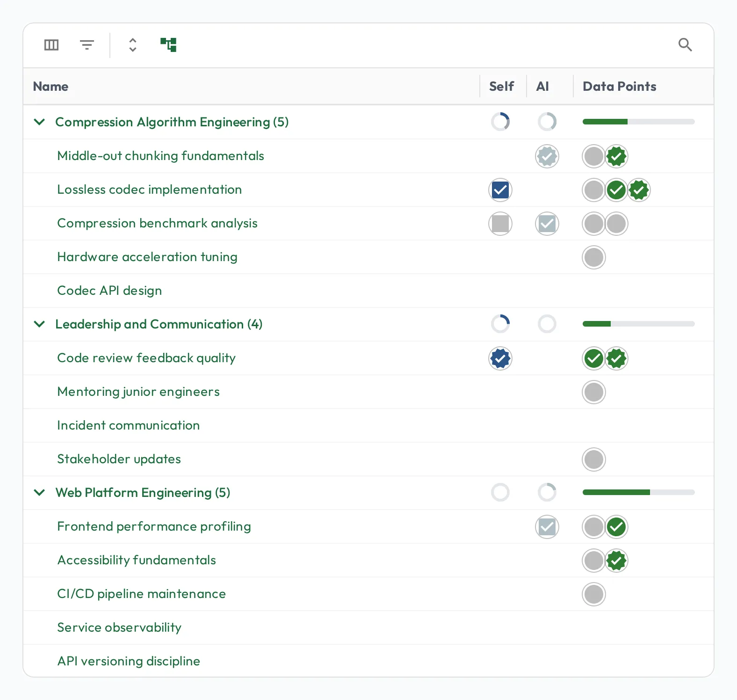Toggle Self check for Lossless codec implementation
This screenshot has width=737, height=700.
pos(500,190)
